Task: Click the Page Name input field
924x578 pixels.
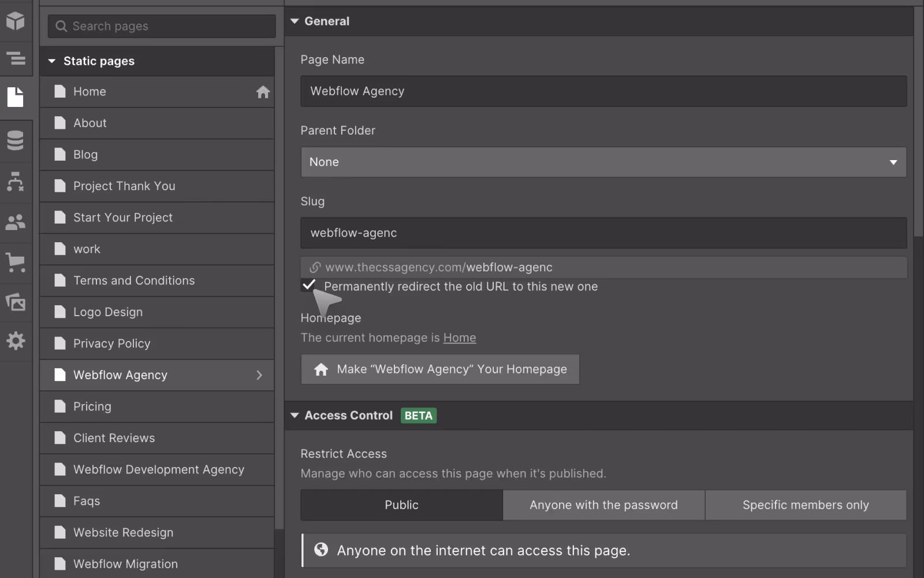Action: click(603, 91)
